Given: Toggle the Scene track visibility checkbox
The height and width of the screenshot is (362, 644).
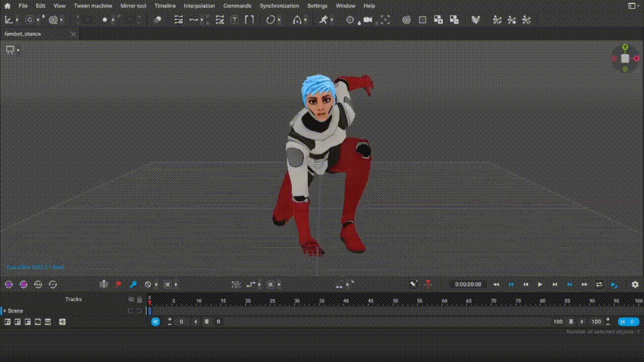Looking at the screenshot, I should 131,311.
